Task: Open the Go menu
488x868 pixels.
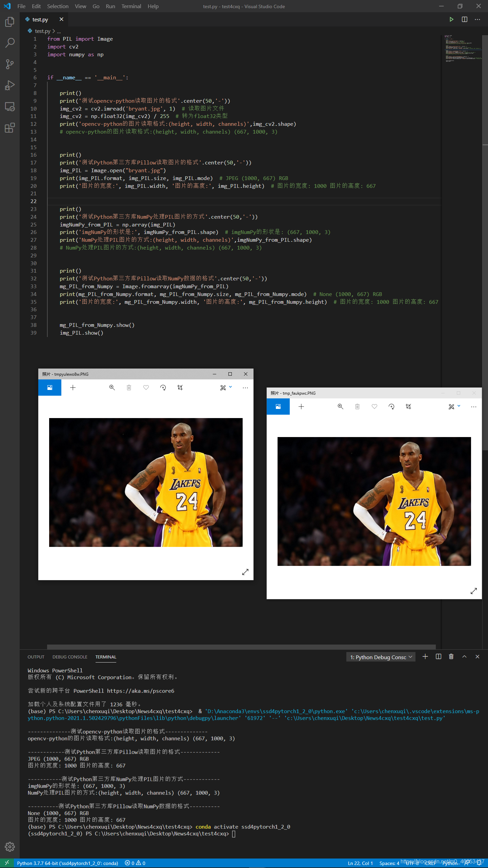Action: click(x=96, y=6)
